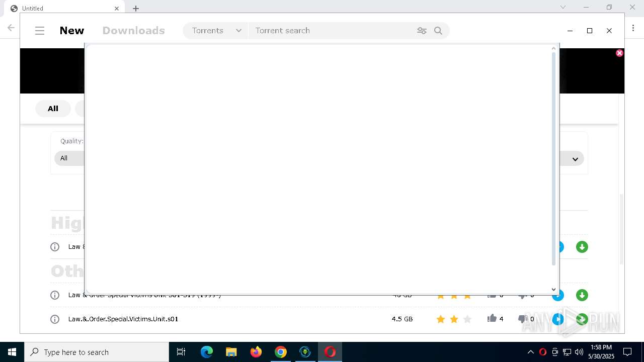
Task: Open search filter settings icon
Action: 422,31
